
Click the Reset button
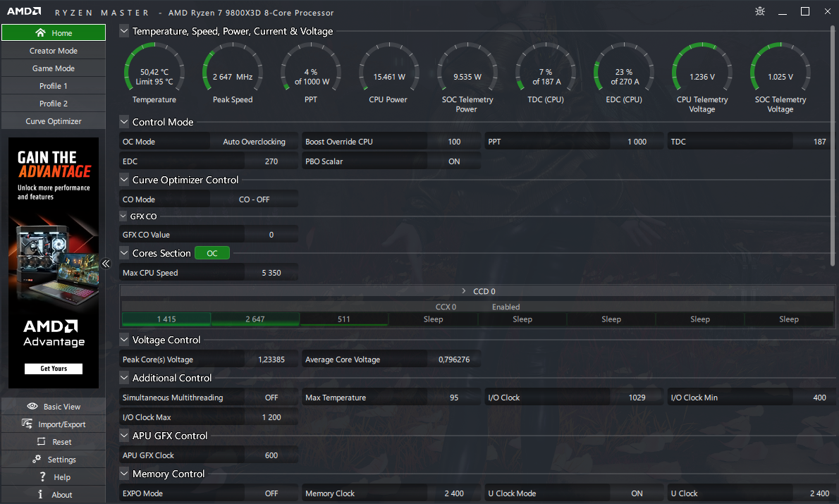coord(54,441)
